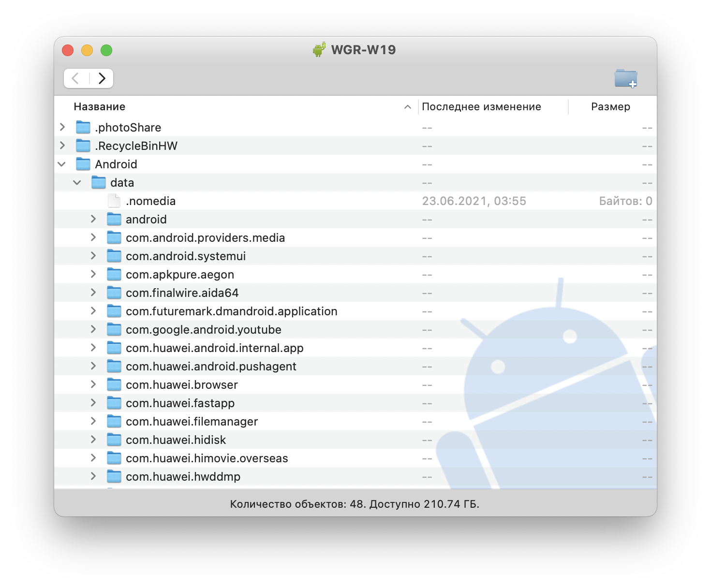711x588 pixels.
Task: Sort by the Название column header
Action: pyautogui.click(x=100, y=107)
